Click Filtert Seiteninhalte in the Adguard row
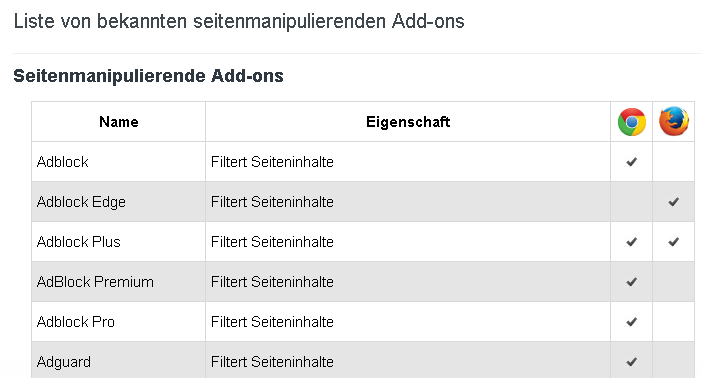702x378 pixels. click(272, 361)
